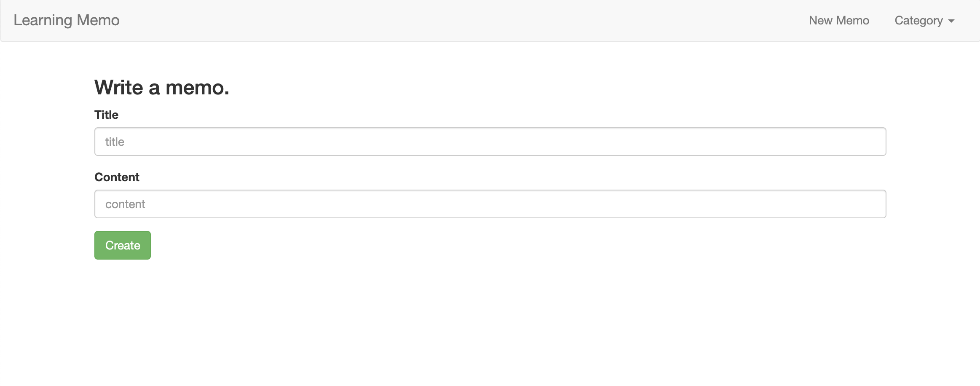Click the Title field label

pyautogui.click(x=106, y=114)
